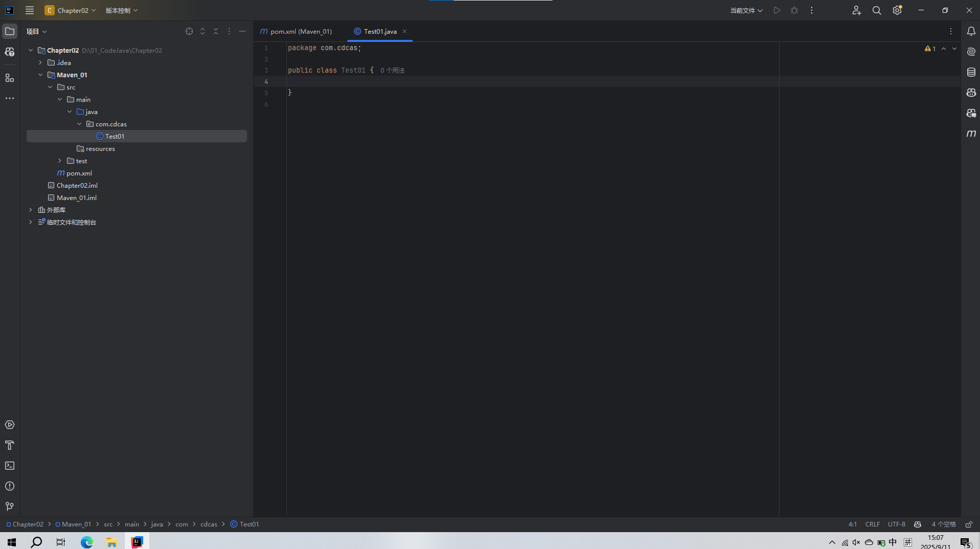980x549 pixels.
Task: Open File Explorer from taskbar
Action: [x=112, y=542]
